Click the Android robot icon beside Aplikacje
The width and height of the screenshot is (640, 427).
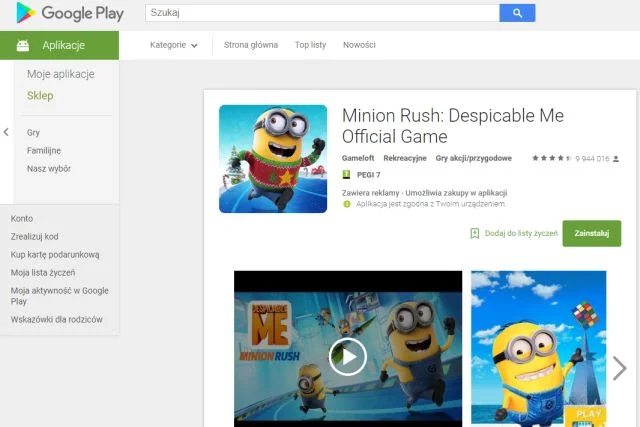click(x=23, y=45)
